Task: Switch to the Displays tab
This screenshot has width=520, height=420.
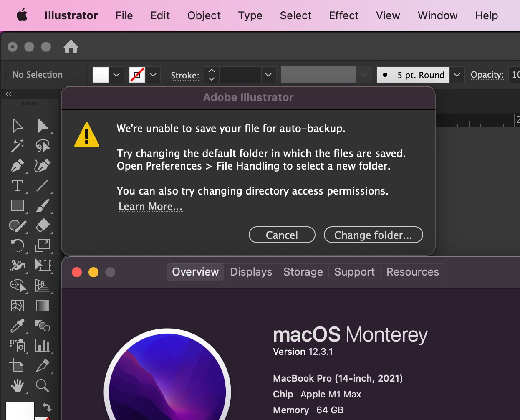Action: pyautogui.click(x=251, y=272)
